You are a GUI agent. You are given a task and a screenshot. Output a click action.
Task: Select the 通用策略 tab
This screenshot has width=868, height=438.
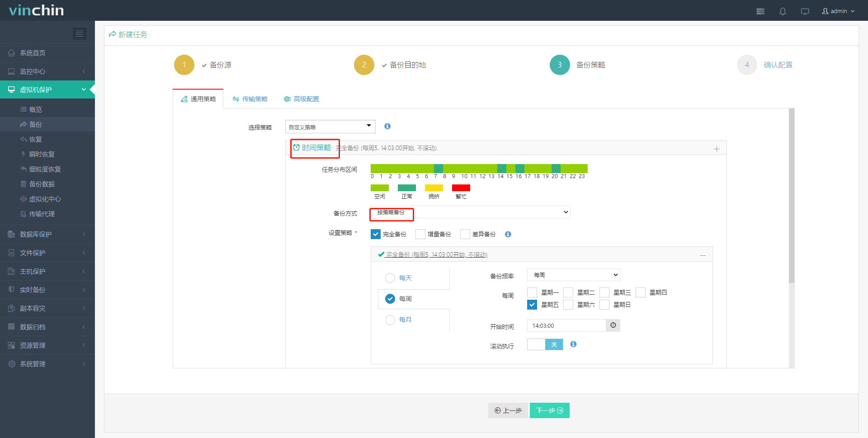pos(198,99)
